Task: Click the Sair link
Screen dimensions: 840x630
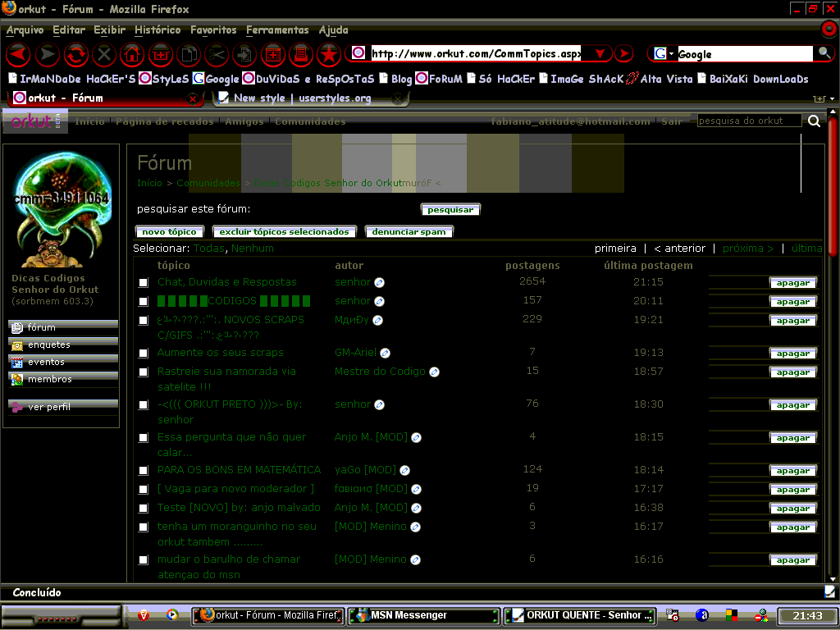Action: [x=671, y=121]
